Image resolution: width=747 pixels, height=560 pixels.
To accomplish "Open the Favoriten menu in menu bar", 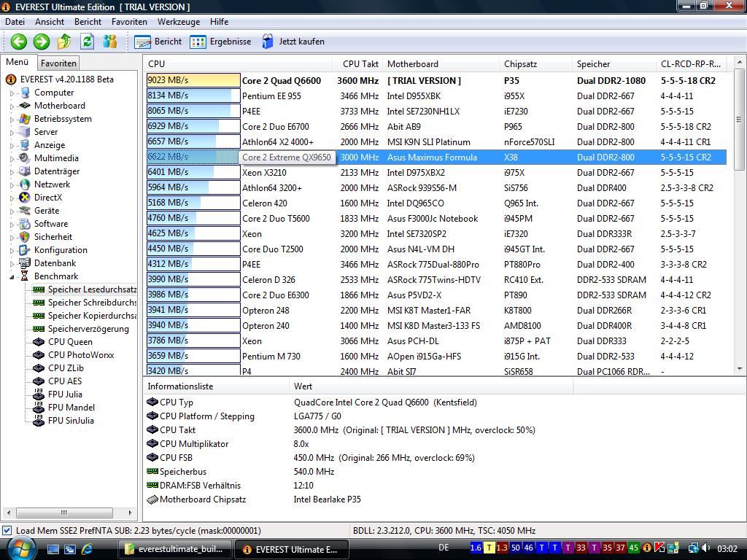I will [129, 22].
